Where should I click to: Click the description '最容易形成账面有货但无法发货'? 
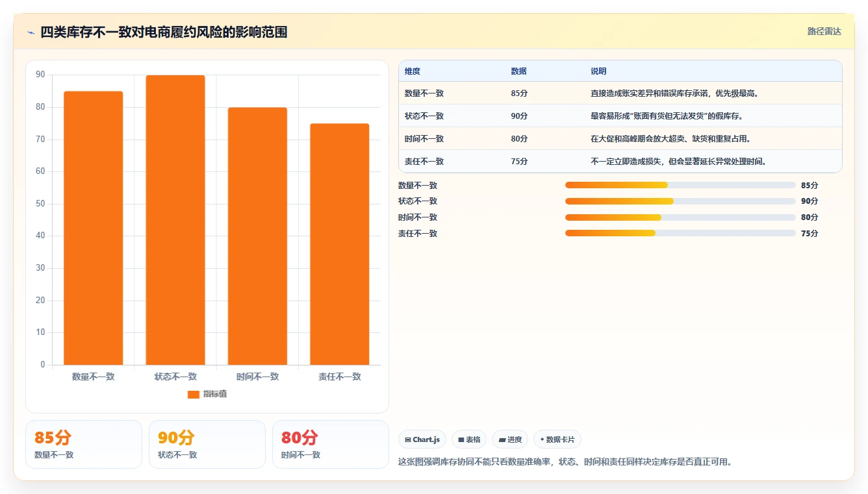(667, 116)
